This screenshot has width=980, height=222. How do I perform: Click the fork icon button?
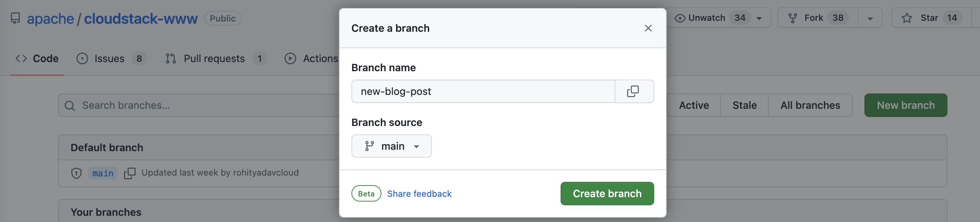[793, 18]
